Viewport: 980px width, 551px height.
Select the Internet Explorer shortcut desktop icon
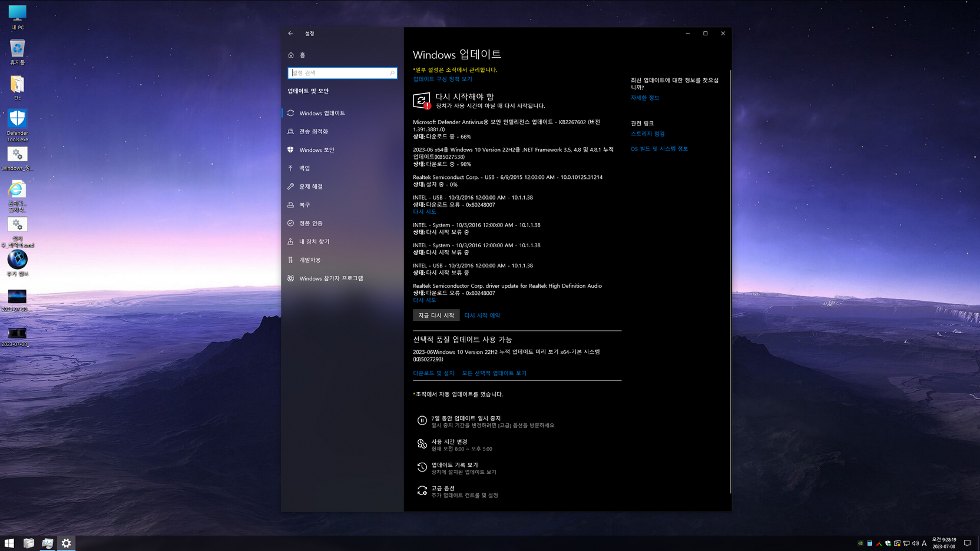(x=17, y=196)
